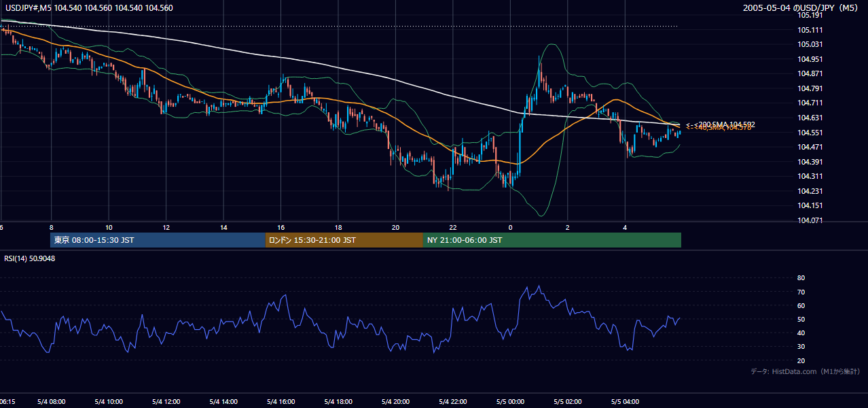Click the 5/4 10:00 time axis label
The image size is (868, 408).
[x=109, y=402]
